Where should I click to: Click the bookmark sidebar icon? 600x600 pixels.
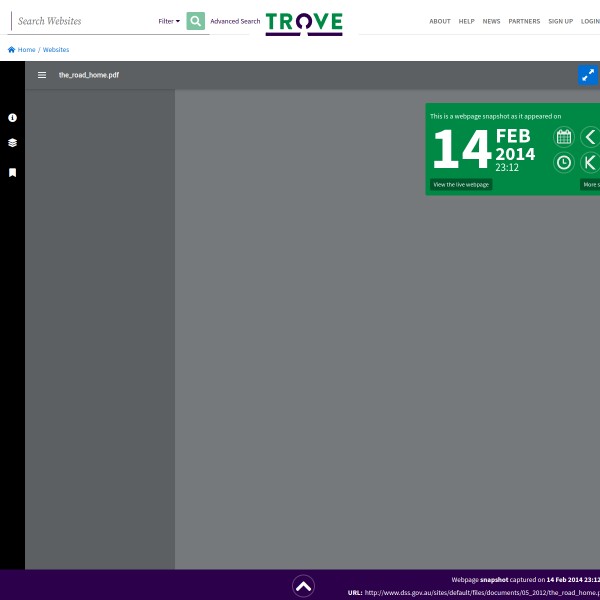click(x=12, y=172)
